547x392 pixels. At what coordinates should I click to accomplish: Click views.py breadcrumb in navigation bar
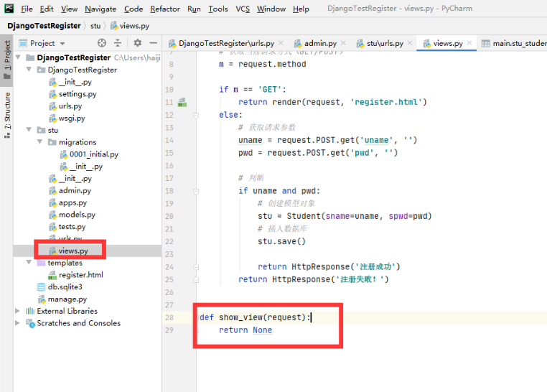tap(130, 26)
